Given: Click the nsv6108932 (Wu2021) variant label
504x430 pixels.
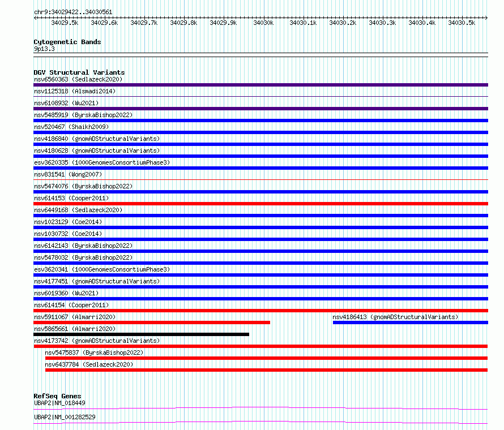Looking at the screenshot, I should 66,103.
